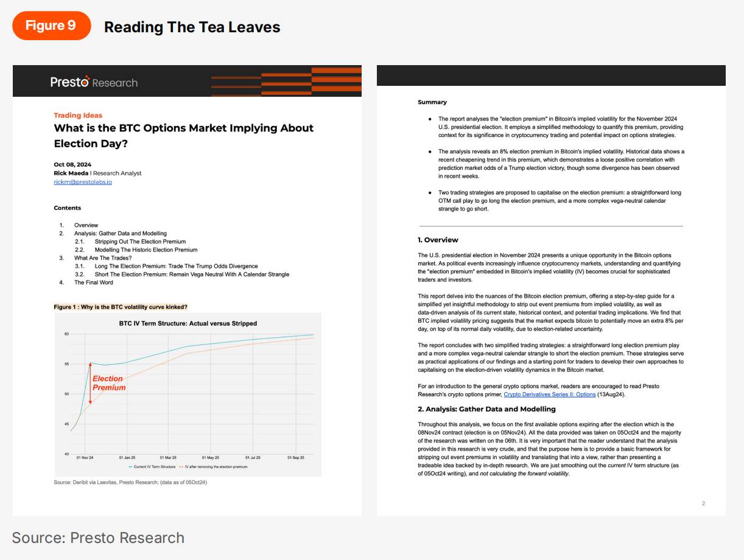
Task: Choose Short The Election Premium contents entry
Action: (192, 275)
